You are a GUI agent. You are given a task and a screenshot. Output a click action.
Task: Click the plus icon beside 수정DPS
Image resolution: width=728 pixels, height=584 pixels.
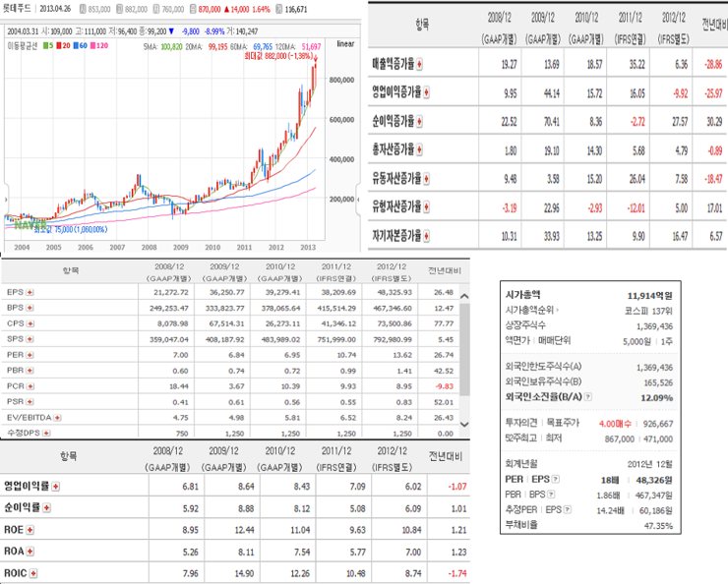pos(46,433)
